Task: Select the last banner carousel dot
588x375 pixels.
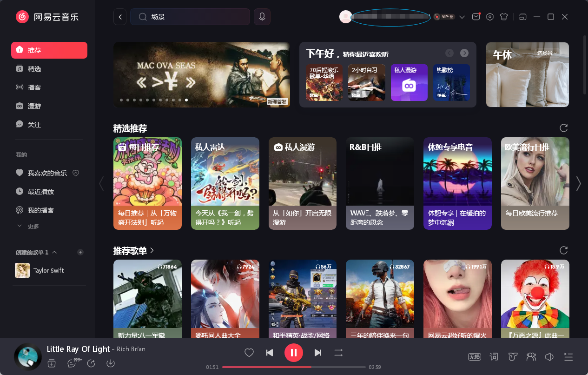Action: 186,100
